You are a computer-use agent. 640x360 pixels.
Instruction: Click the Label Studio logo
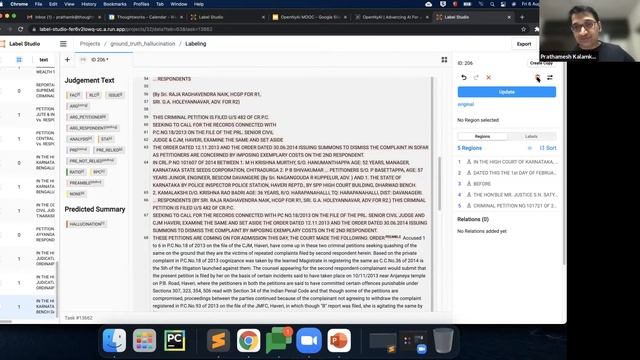tap(20, 44)
